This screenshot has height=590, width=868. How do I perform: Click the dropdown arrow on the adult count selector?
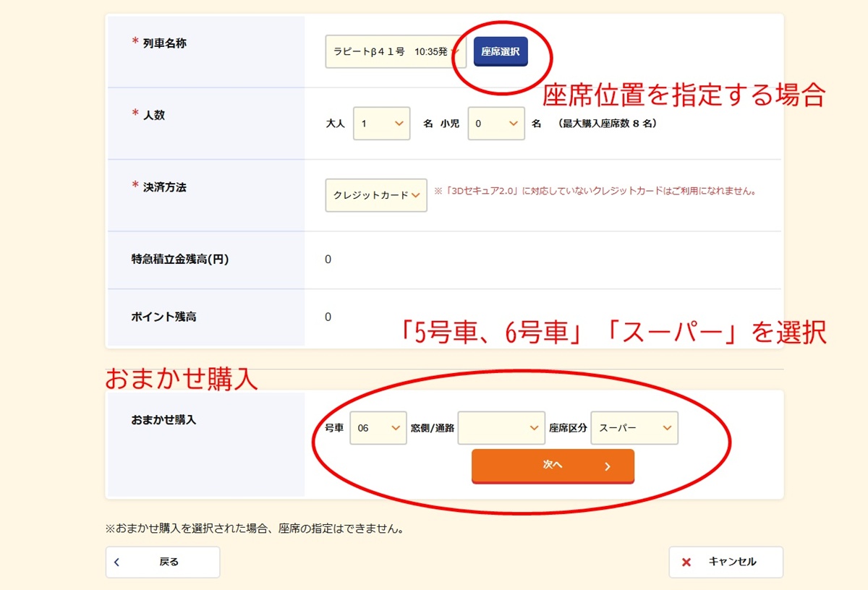click(x=399, y=124)
